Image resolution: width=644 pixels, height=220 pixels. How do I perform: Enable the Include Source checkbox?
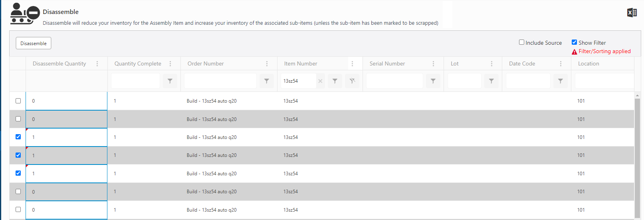(x=521, y=42)
